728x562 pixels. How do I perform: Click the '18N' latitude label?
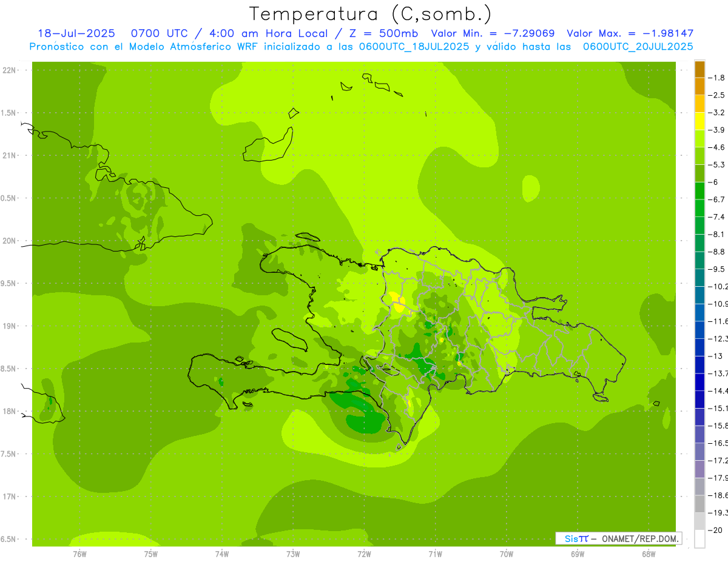pyautogui.click(x=10, y=411)
